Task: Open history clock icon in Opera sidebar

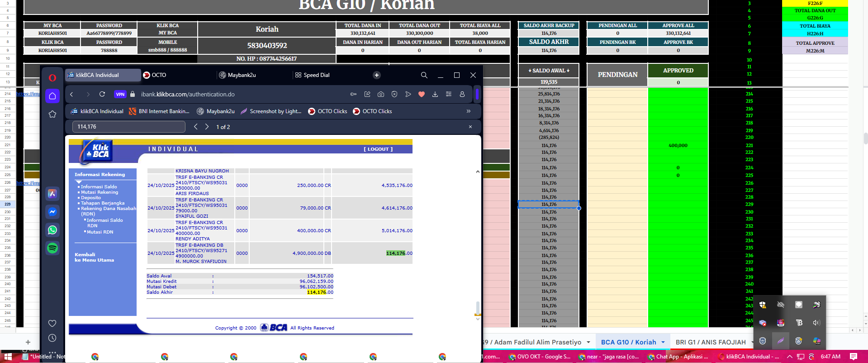Action: [x=52, y=338]
